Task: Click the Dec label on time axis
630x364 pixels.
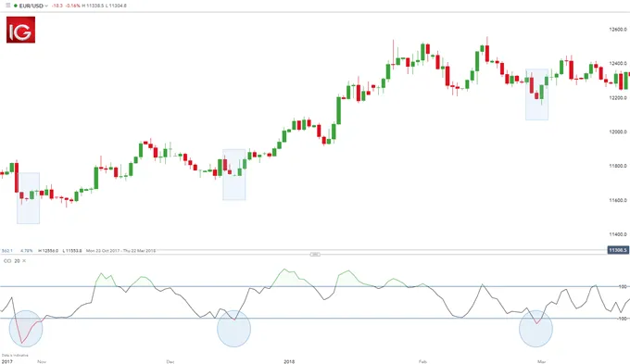Action: coord(170,361)
